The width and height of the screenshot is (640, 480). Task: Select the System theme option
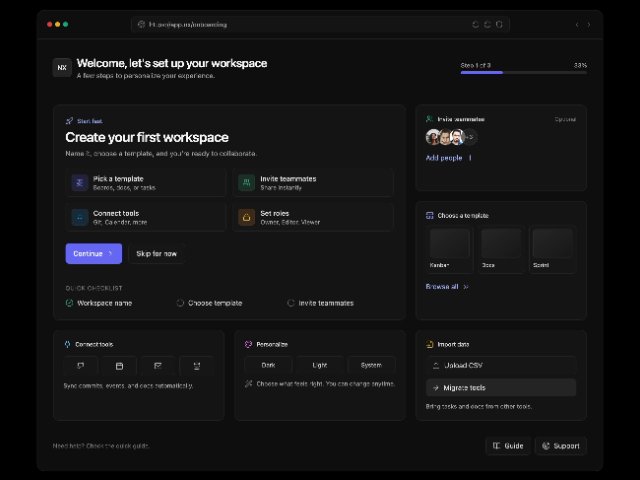tap(371, 365)
